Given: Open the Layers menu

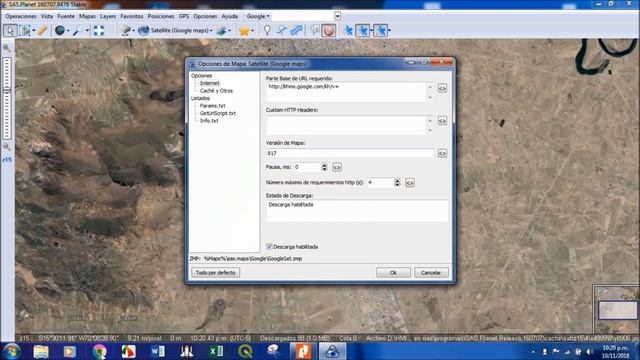Looking at the screenshot, I should 108,16.
